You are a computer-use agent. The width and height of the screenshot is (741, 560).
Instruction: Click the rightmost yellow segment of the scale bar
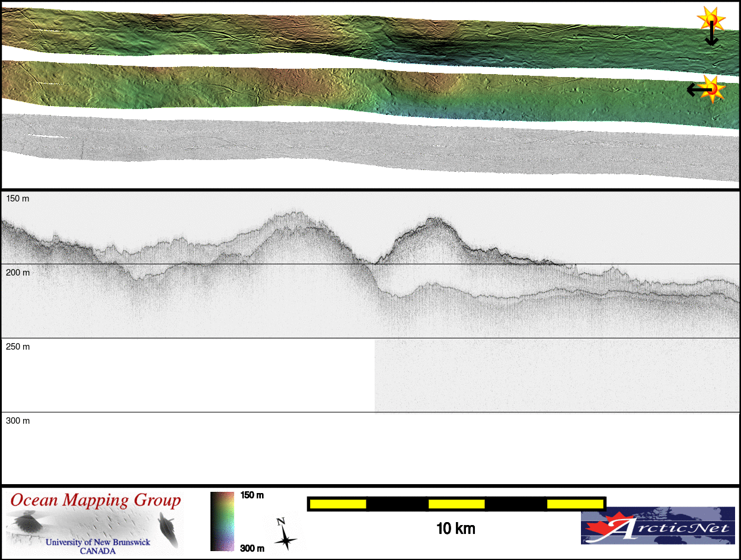(575, 504)
